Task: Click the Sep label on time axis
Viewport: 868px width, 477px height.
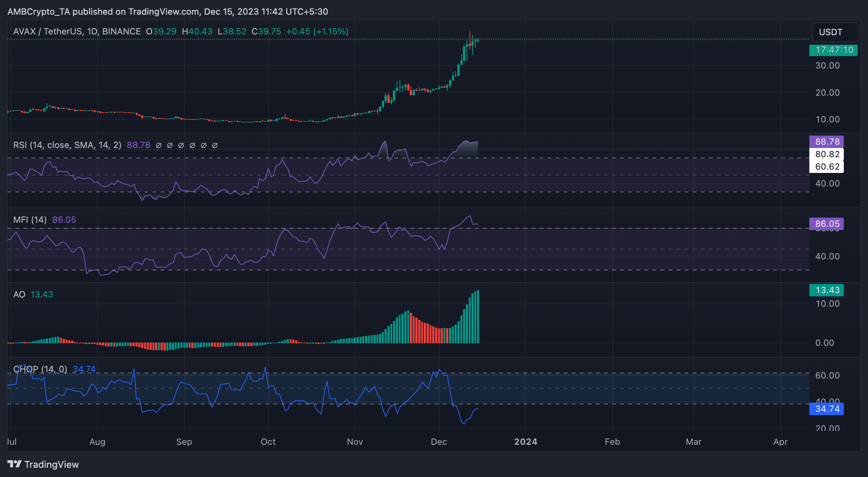Action: [184, 442]
